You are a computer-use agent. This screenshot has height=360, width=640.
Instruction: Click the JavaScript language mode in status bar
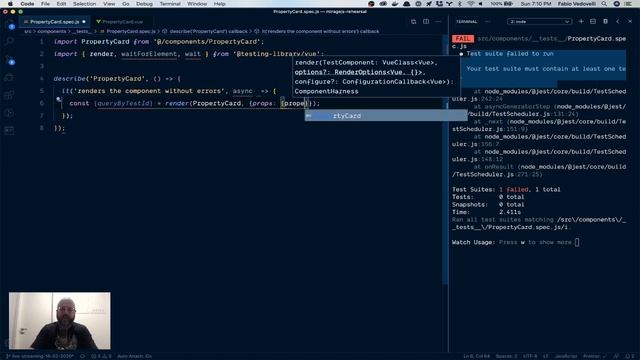566,356
